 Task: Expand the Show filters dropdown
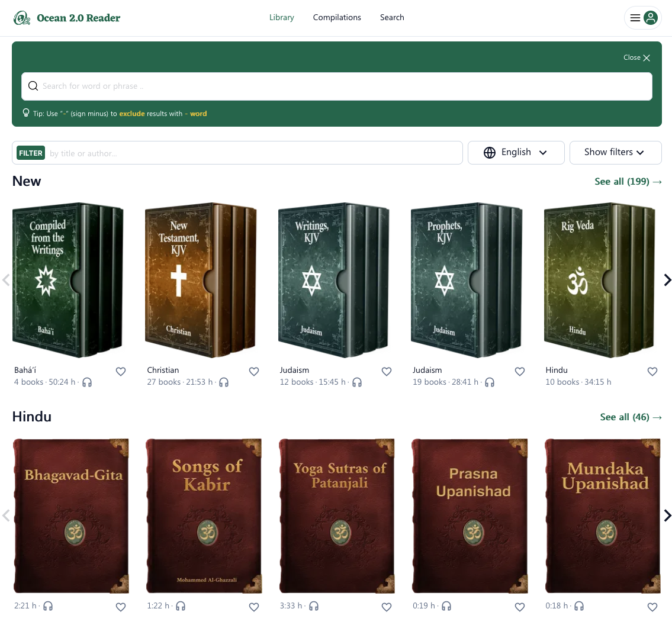[x=615, y=153]
